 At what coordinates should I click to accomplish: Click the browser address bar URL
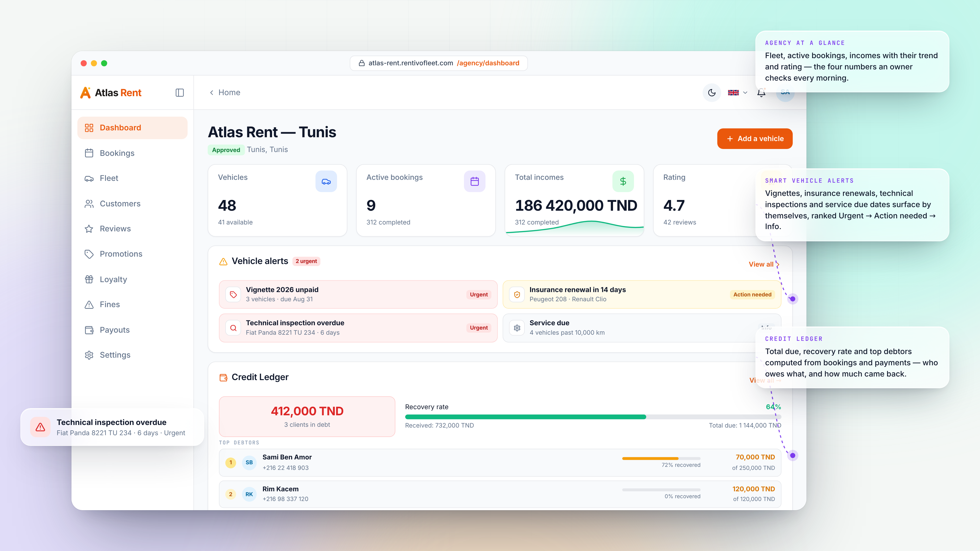439,63
